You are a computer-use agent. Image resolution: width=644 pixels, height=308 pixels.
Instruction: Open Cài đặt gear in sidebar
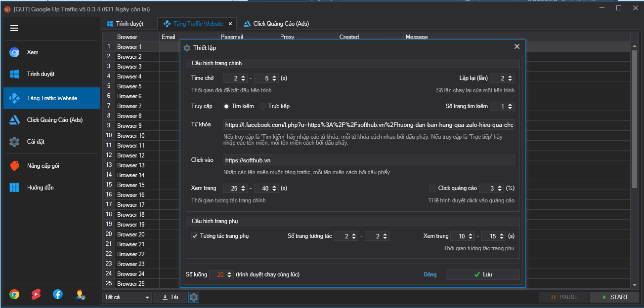(x=14, y=142)
